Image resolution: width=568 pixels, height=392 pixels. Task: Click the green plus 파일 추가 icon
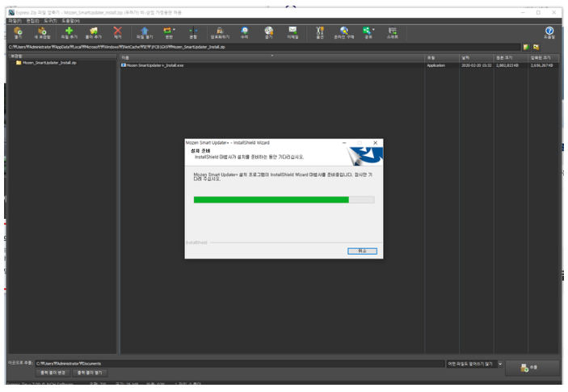point(69,32)
